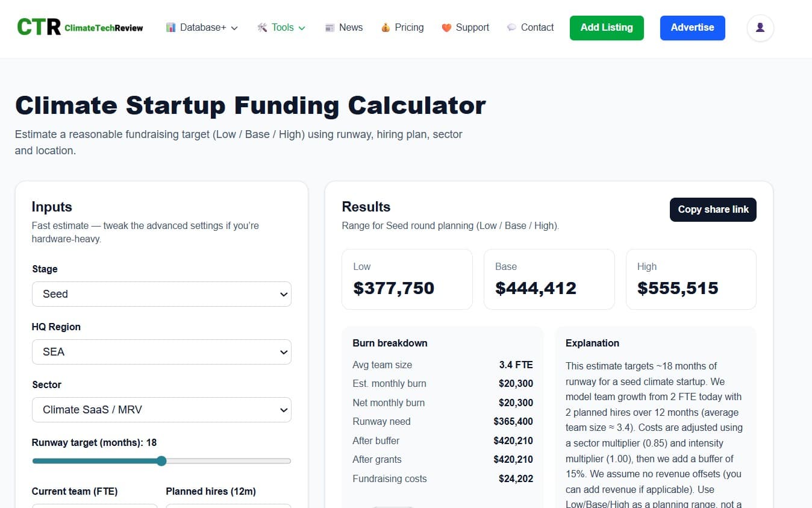
Task: Expand the Database+ menu
Action: 202,28
